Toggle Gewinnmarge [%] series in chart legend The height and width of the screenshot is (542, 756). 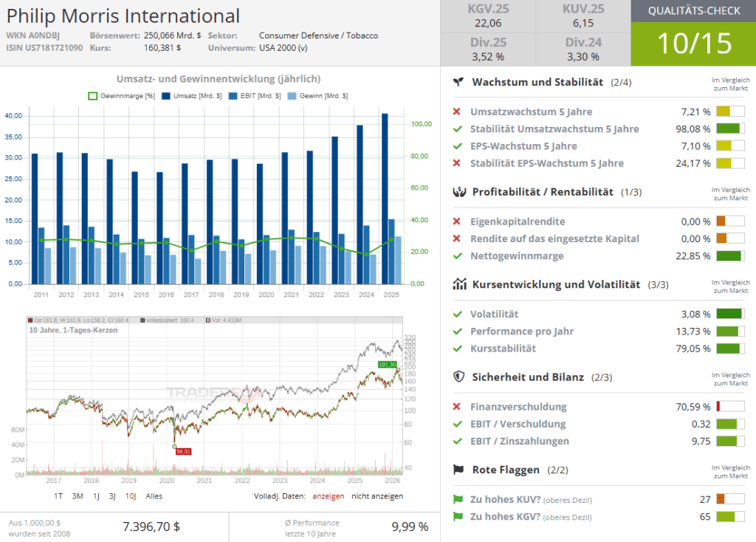(x=93, y=96)
